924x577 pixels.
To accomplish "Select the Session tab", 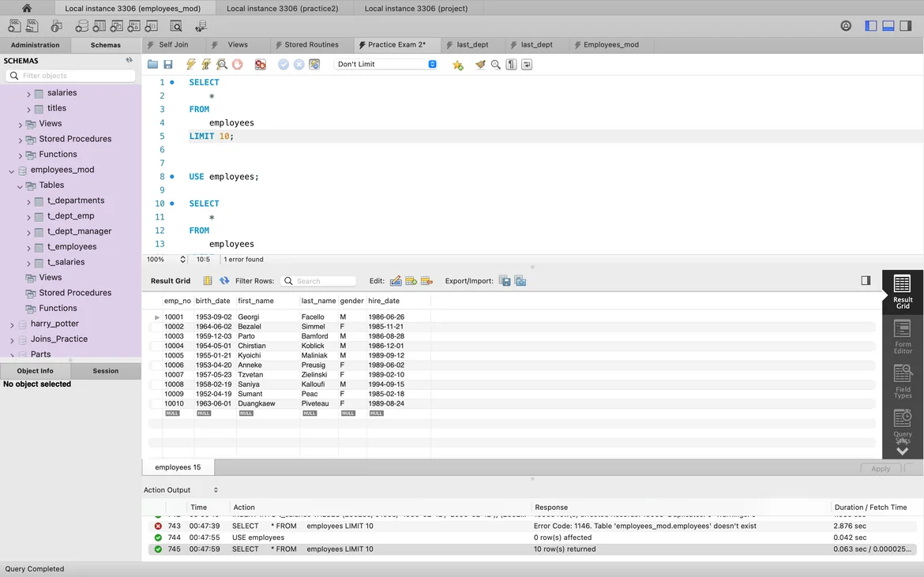I will pyautogui.click(x=105, y=371).
